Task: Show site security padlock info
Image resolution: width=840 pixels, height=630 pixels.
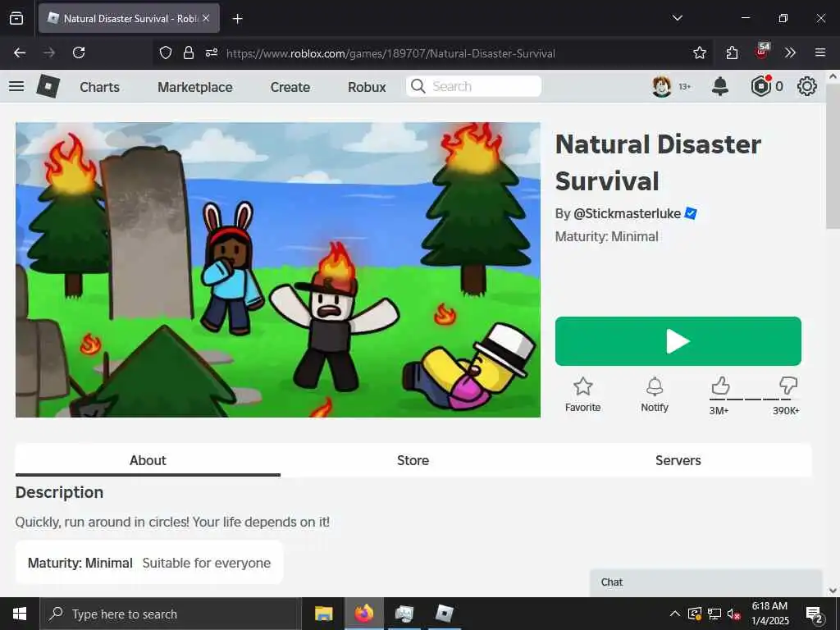Action: 189,52
